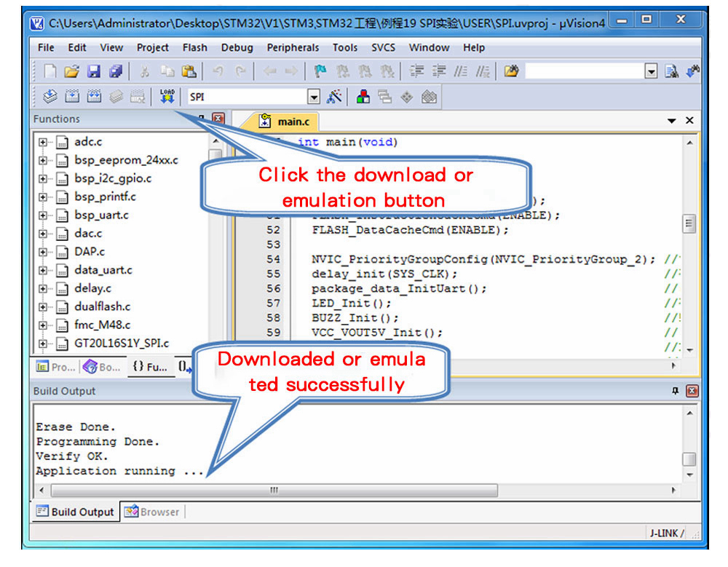Navigate forwards with the right arrow icon
The image size is (728, 567).
click(292, 71)
